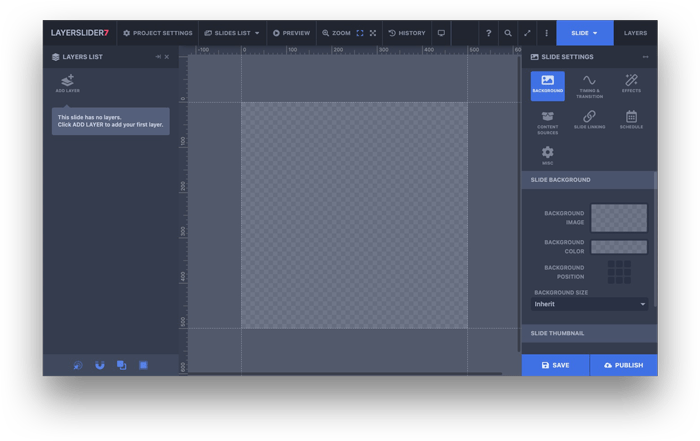Open Project Settings from top bar
The width and height of the screenshot is (700, 441).
click(158, 33)
